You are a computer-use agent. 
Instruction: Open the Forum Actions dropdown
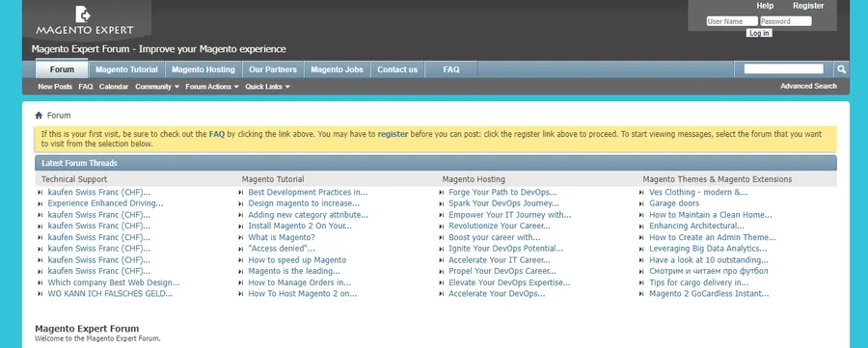212,87
